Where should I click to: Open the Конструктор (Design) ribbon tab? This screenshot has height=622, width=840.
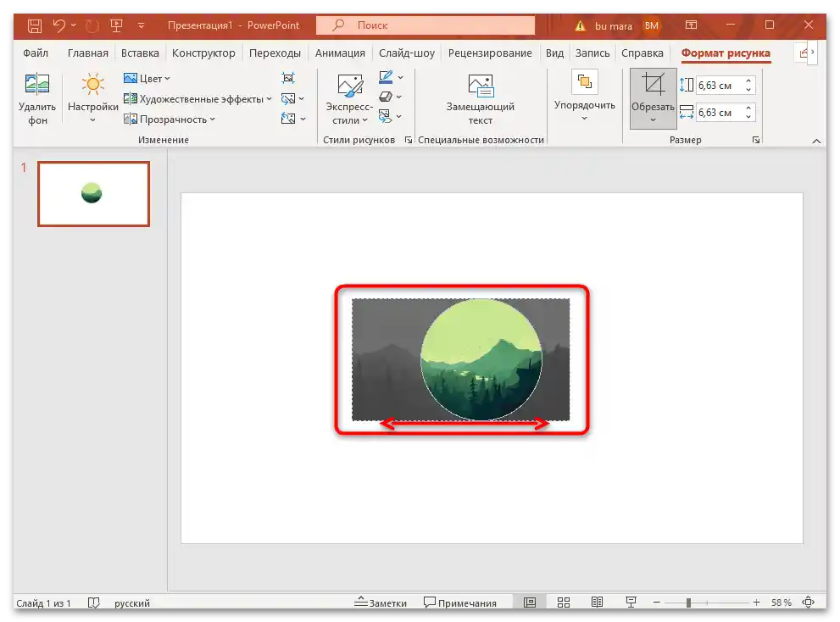point(203,53)
